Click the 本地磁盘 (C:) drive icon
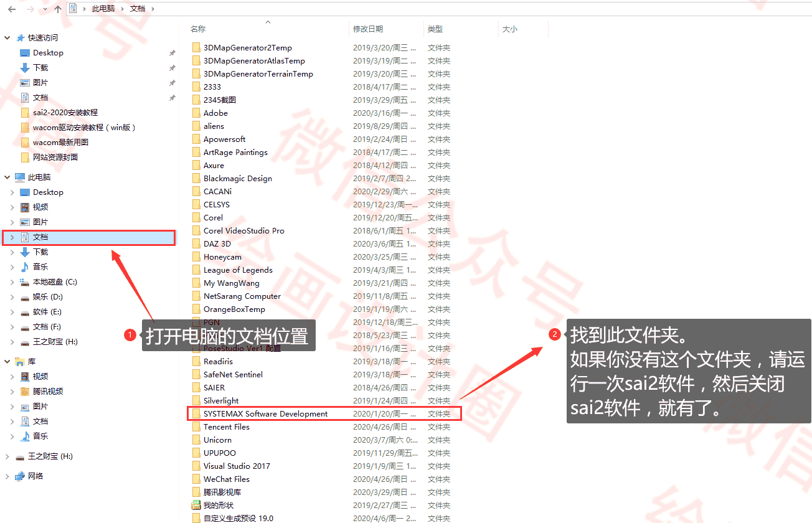 point(25,282)
